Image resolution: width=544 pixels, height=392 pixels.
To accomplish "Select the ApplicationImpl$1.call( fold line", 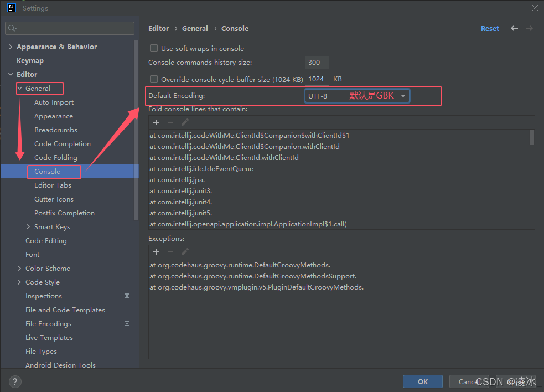I will pos(248,224).
